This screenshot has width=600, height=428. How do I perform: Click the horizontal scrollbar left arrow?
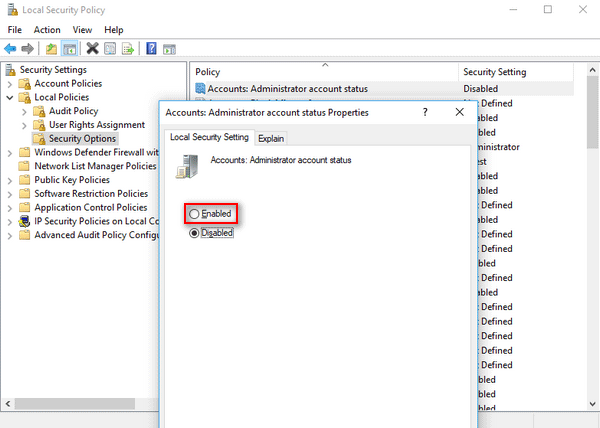(x=8, y=404)
